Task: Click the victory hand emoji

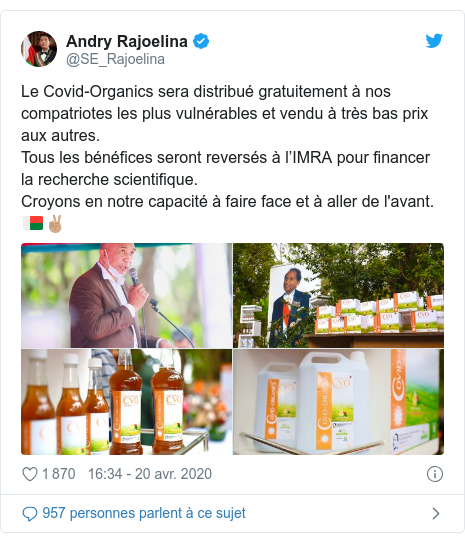Action: coord(55,224)
